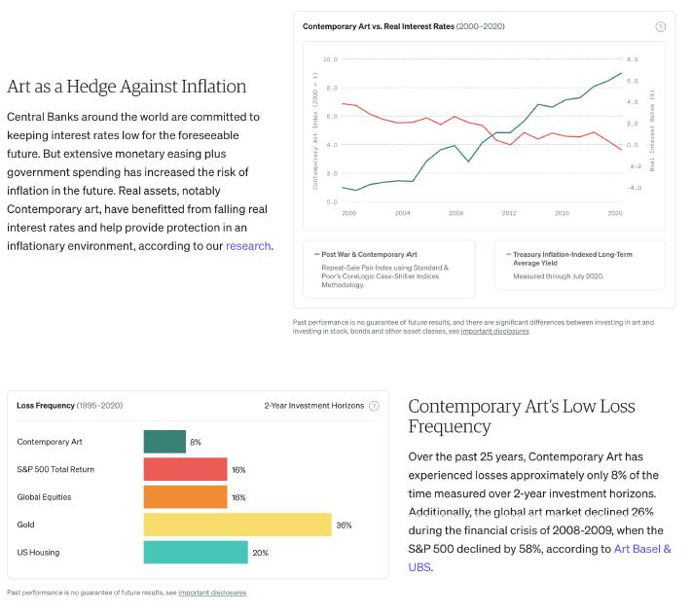
Task: Click the red S&P 500 Total Return bar
Action: [x=185, y=470]
